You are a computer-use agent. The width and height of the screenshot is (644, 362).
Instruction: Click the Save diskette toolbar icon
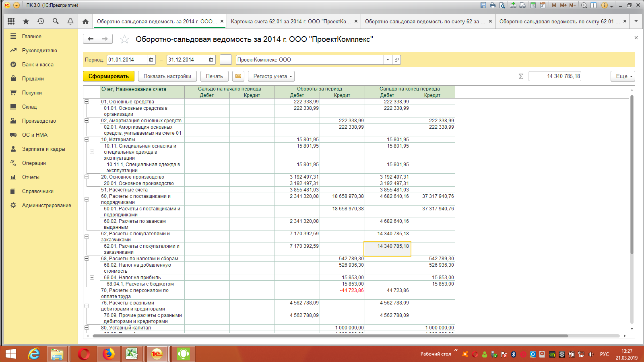click(x=483, y=5)
